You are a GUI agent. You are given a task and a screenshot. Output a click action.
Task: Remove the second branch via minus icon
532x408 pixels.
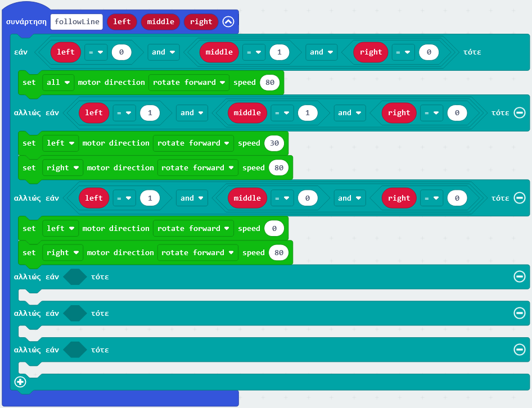coord(520,112)
